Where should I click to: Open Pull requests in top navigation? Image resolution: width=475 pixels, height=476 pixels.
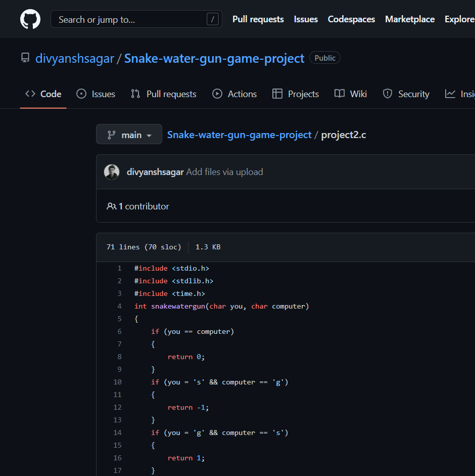[x=258, y=19]
